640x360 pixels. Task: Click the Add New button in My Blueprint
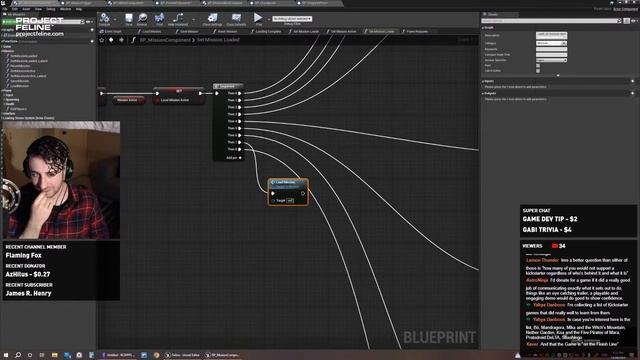tap(9, 22)
